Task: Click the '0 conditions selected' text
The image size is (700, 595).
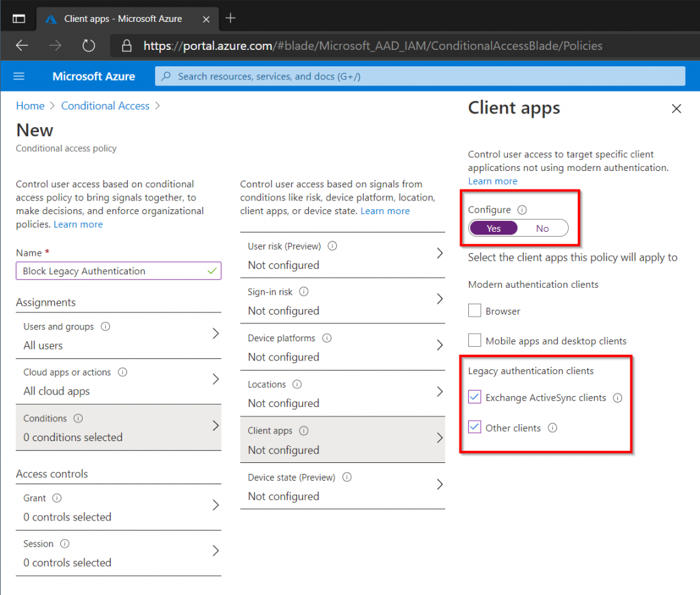Action: point(72,437)
